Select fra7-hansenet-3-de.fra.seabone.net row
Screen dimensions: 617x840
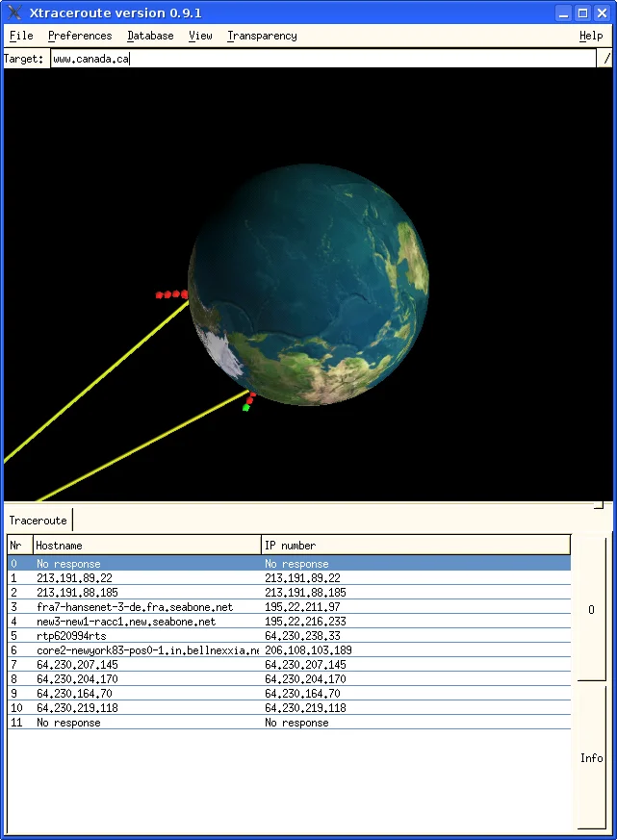coord(290,607)
